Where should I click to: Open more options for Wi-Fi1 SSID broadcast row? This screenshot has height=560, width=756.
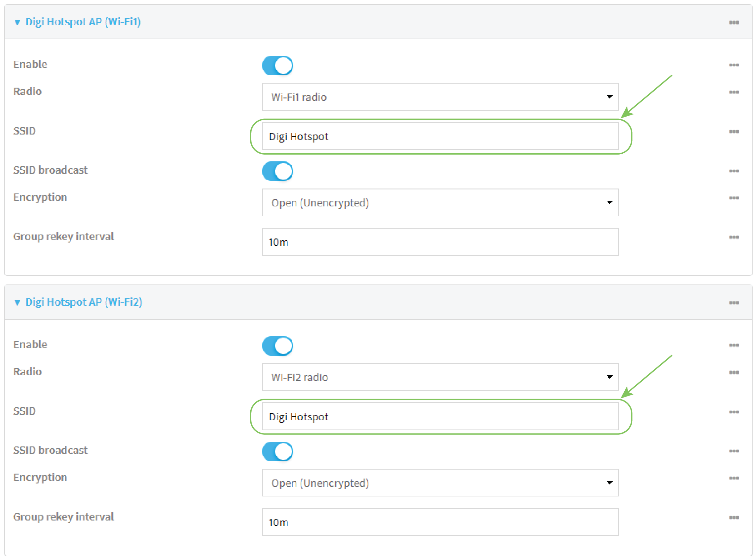(x=733, y=171)
